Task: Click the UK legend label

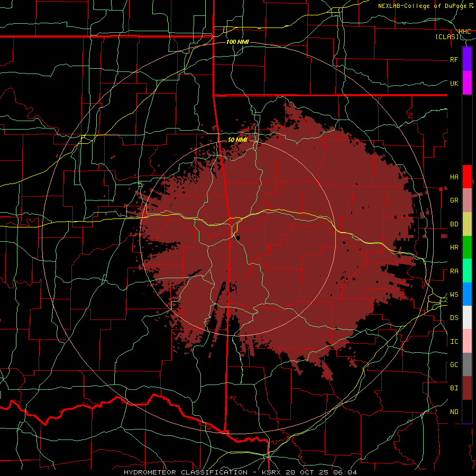Action: tap(454, 84)
